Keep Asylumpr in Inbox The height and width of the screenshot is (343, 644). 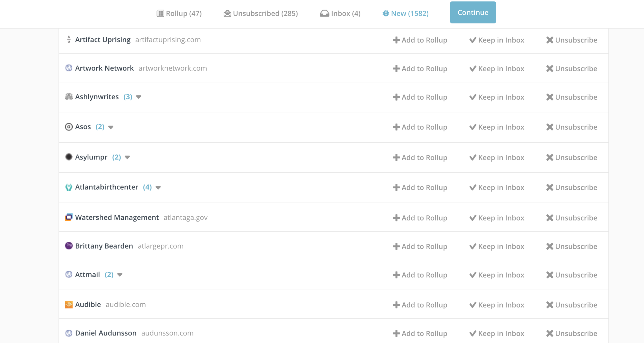click(x=497, y=157)
